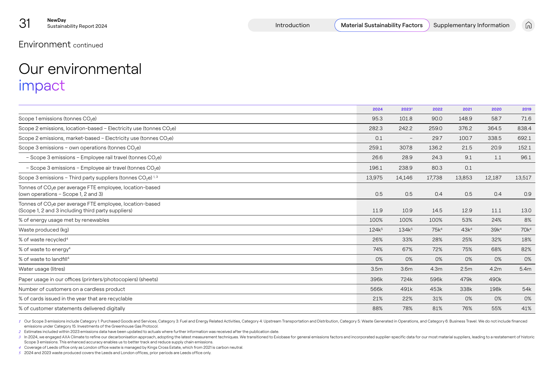Click the '% of waste to landfill' row label
Screen dimensions: 554x392
[44, 259]
